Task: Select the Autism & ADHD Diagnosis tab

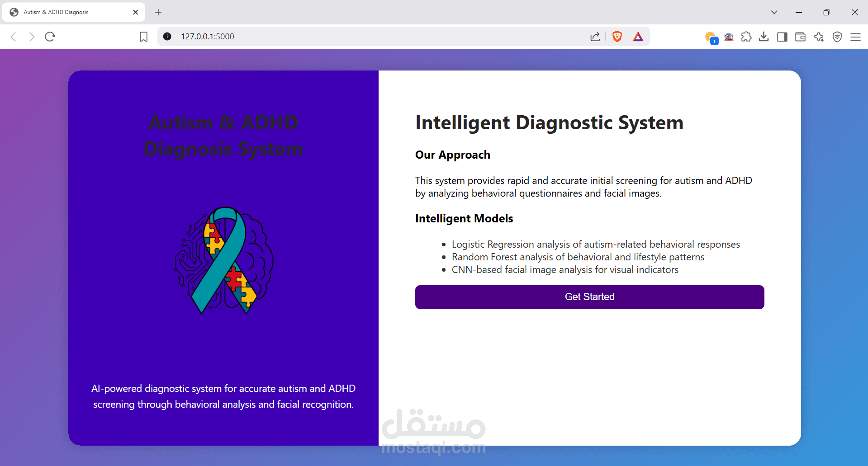Action: click(x=72, y=12)
